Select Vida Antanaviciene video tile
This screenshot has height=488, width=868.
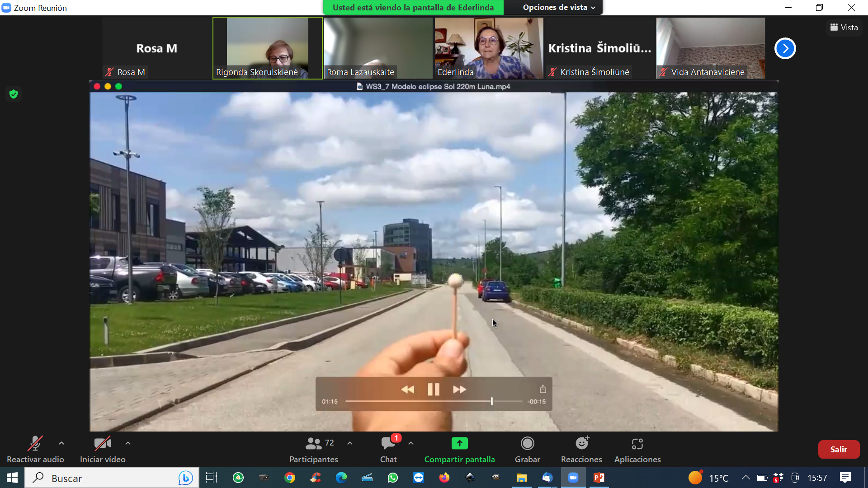coord(711,48)
